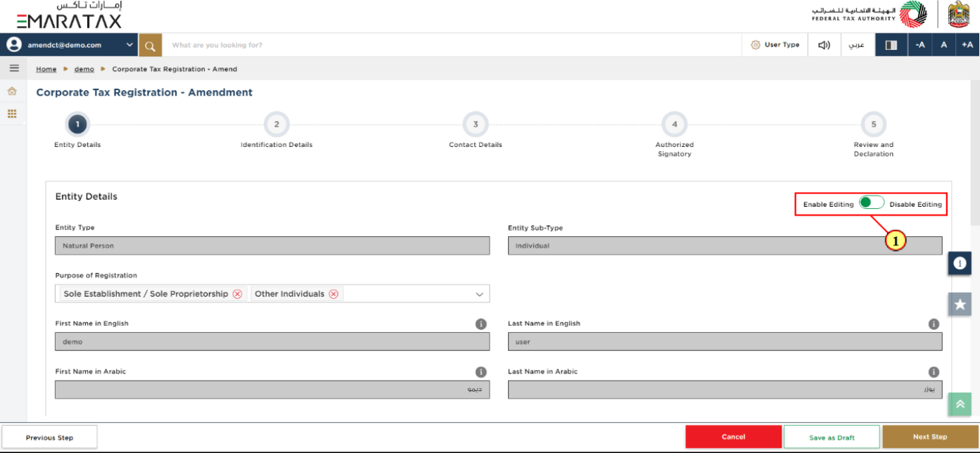The width and height of the screenshot is (980, 453).
Task: Click the red Cancel button
Action: (734, 437)
